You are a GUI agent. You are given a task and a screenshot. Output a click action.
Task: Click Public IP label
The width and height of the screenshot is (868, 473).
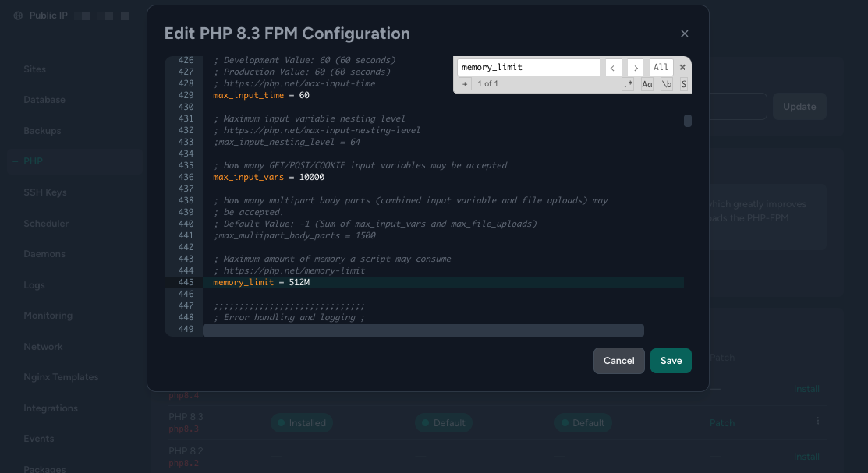[x=48, y=16]
